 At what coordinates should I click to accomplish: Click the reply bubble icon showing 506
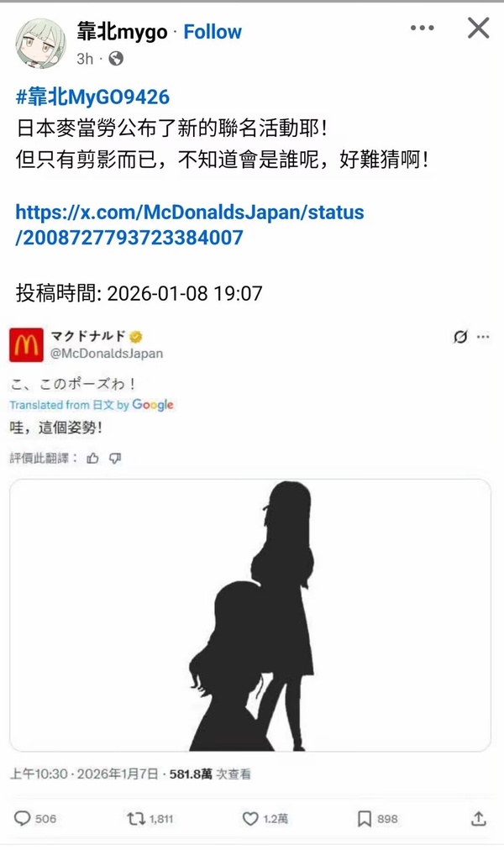pos(22,819)
